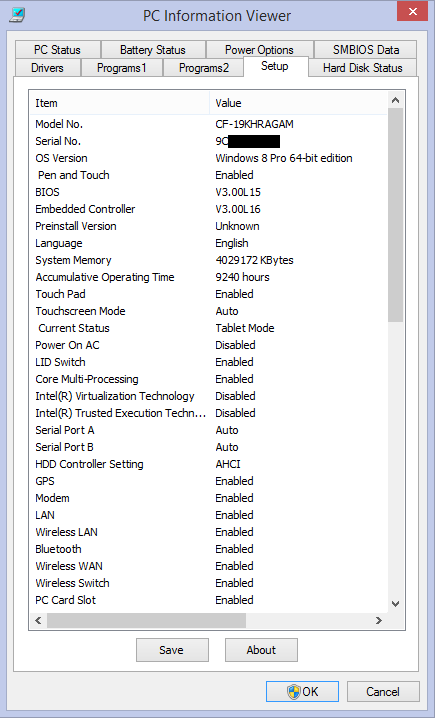Select the GPS row

(208, 481)
